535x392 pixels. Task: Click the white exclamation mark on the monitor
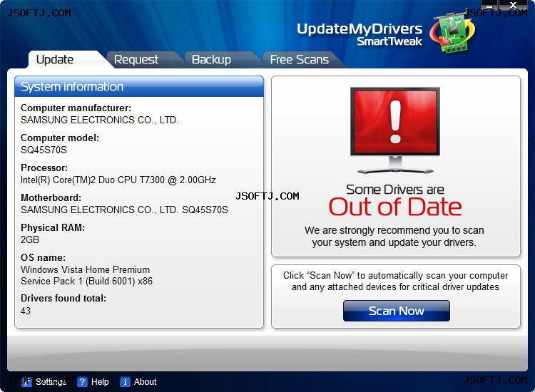(x=395, y=122)
